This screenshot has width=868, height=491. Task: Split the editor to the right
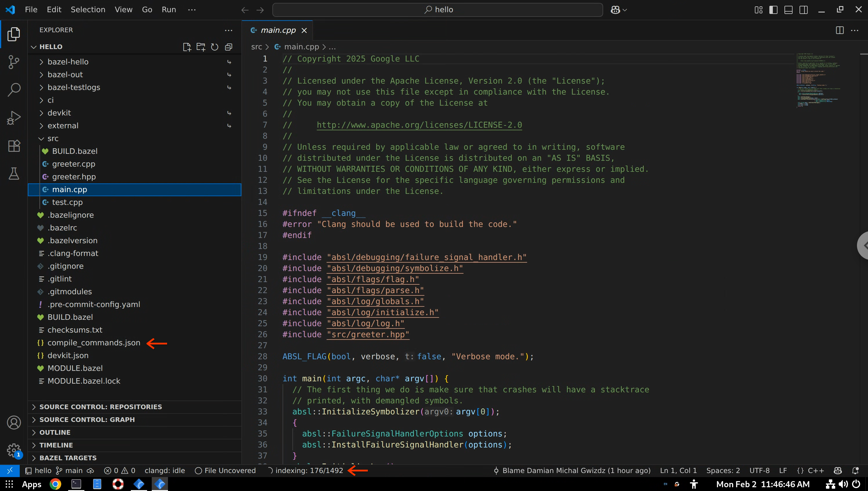tap(840, 30)
